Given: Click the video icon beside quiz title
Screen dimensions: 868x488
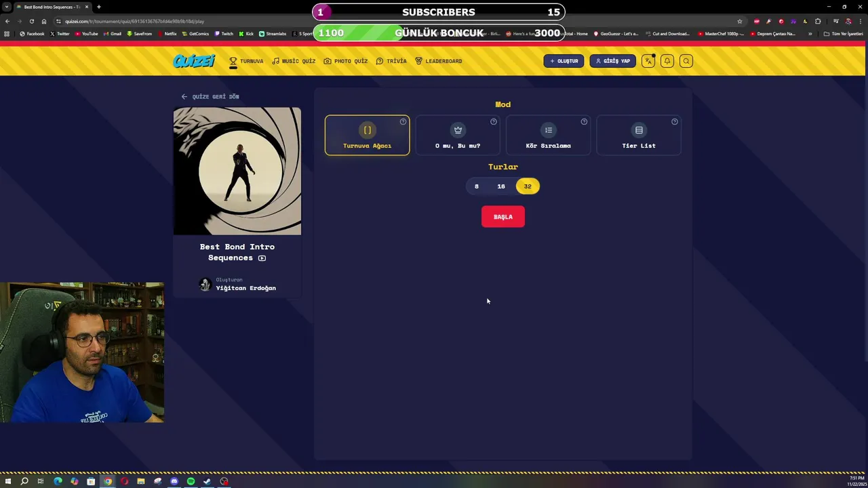Looking at the screenshot, I should [x=262, y=258].
